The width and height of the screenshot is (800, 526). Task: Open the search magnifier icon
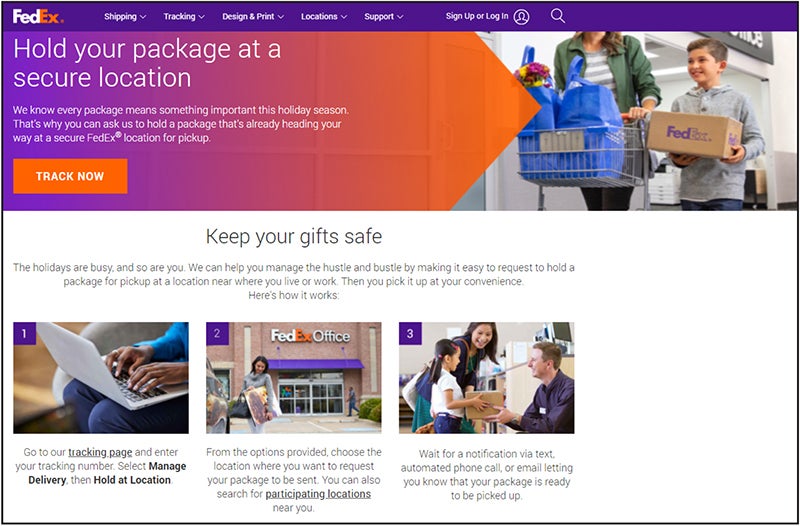(558, 16)
